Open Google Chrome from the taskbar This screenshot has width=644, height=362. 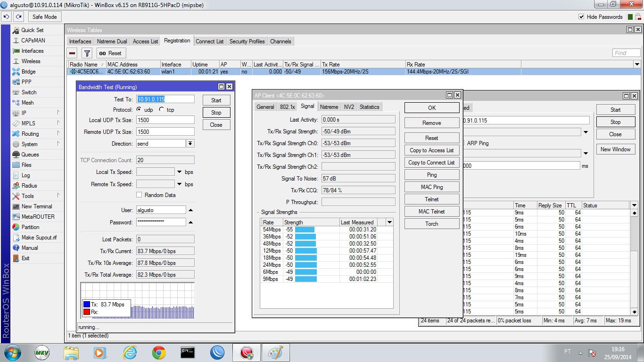(x=159, y=353)
